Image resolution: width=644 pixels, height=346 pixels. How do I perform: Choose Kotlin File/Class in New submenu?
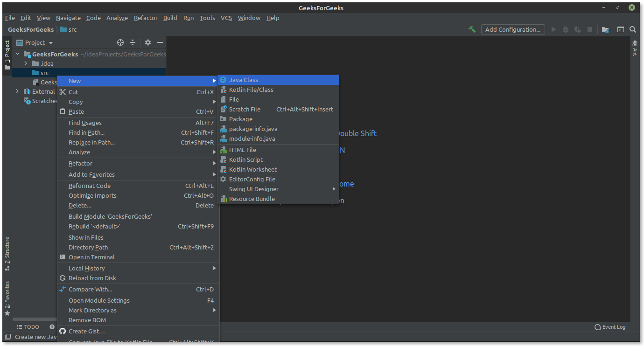pyautogui.click(x=279, y=90)
